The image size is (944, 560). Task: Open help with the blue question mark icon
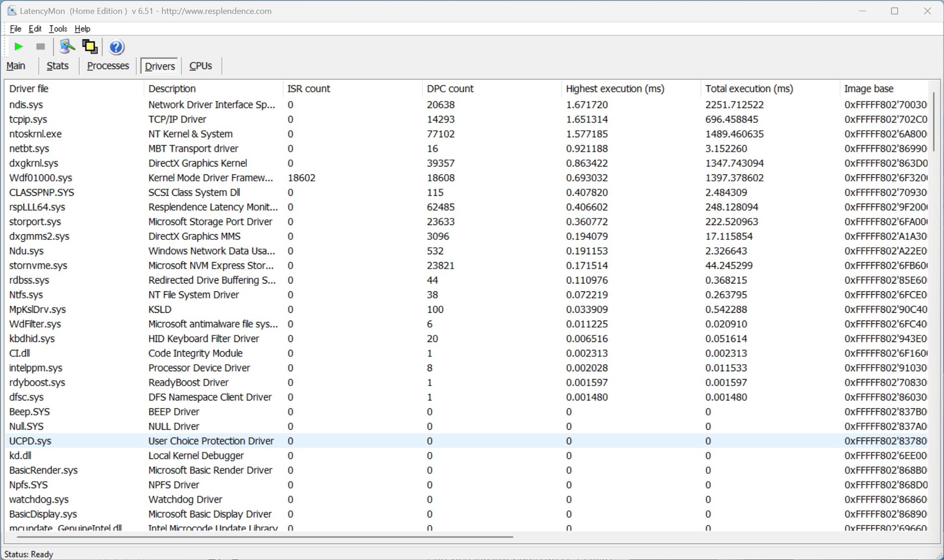[117, 47]
